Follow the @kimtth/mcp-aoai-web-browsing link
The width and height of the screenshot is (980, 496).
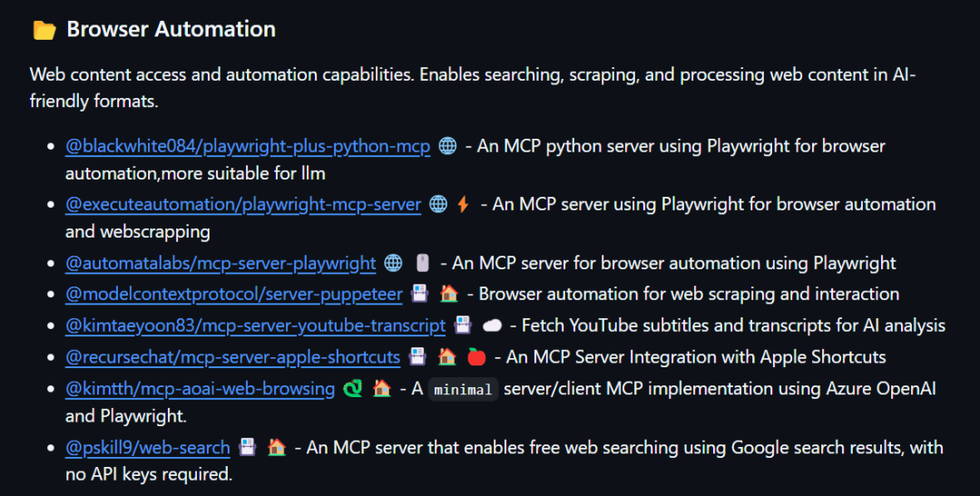[x=201, y=389]
